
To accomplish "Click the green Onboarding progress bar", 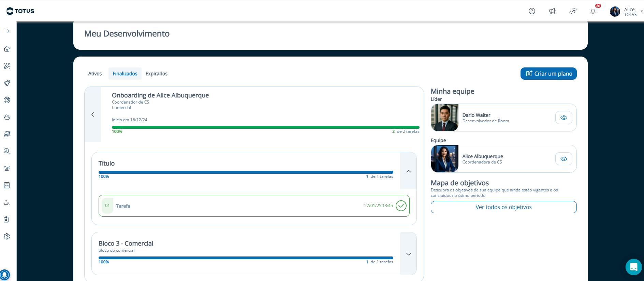I will coord(265,127).
